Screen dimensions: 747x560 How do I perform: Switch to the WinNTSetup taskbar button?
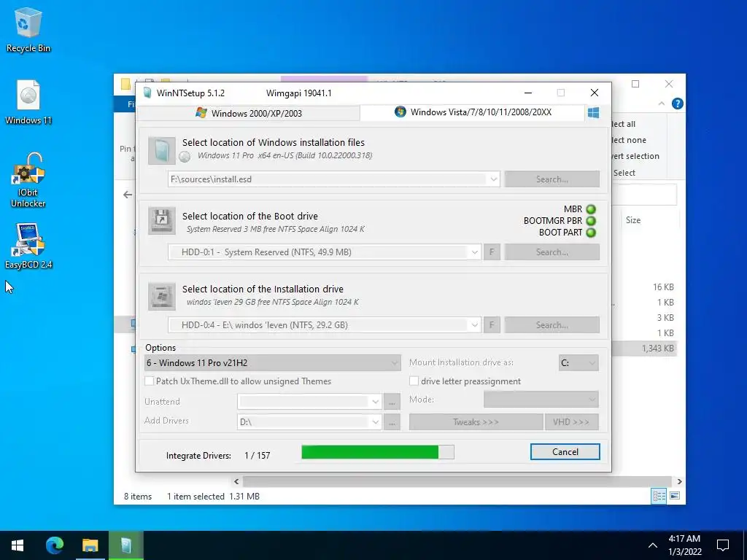[125, 545]
